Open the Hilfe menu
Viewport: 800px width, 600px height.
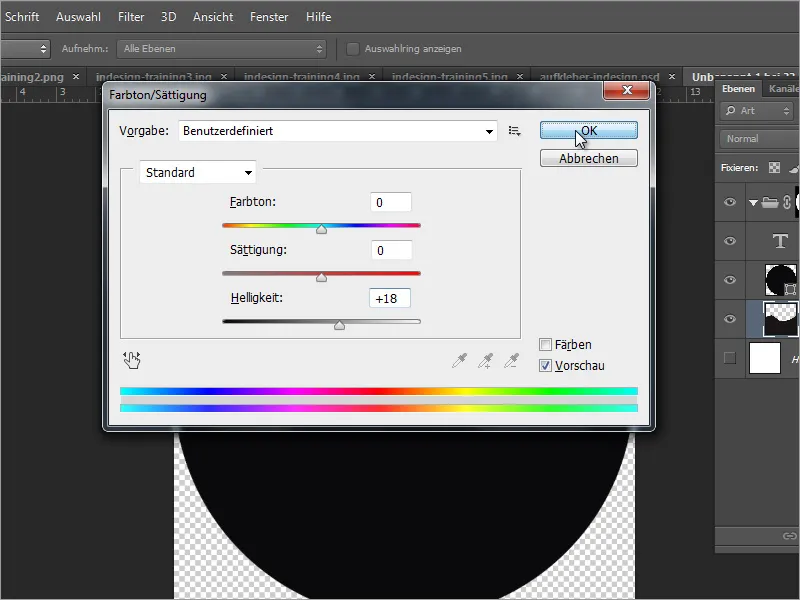[318, 17]
